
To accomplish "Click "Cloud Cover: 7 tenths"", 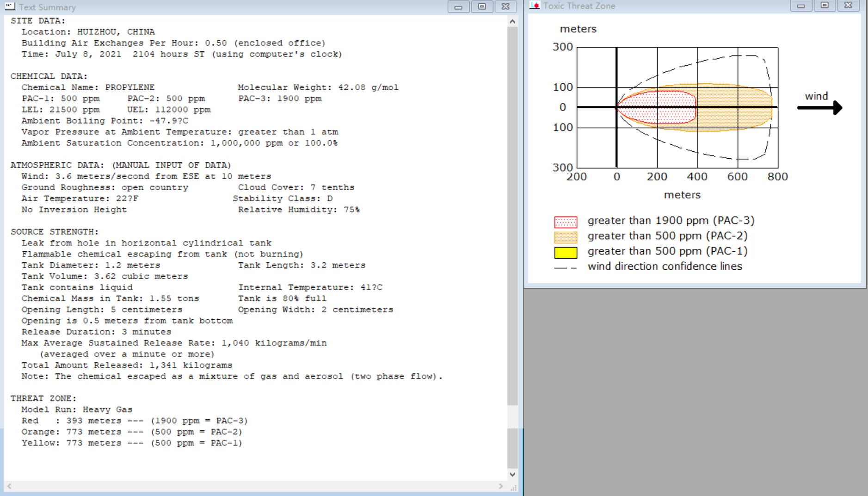I will coord(296,187).
